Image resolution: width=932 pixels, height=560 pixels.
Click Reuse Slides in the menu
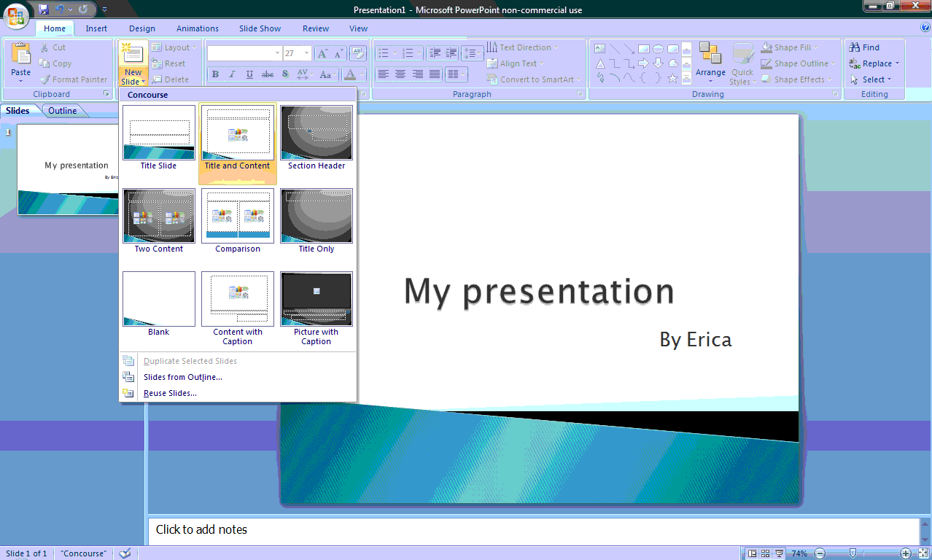pyautogui.click(x=169, y=392)
